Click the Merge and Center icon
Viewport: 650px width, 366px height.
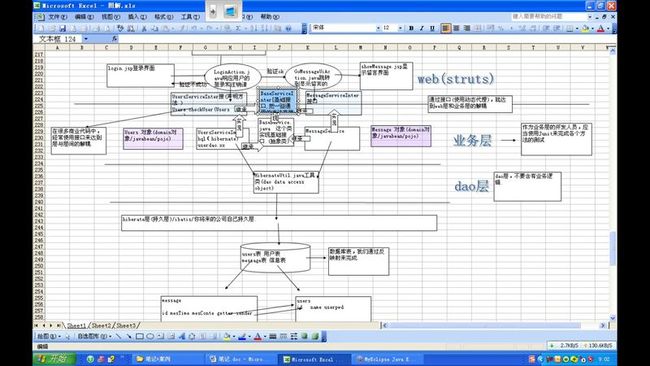tap(478, 28)
